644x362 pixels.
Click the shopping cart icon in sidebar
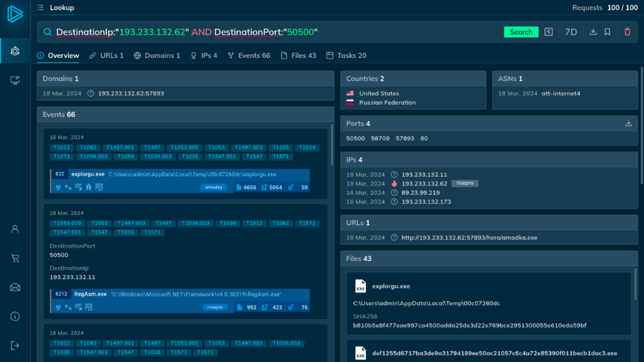point(15,258)
